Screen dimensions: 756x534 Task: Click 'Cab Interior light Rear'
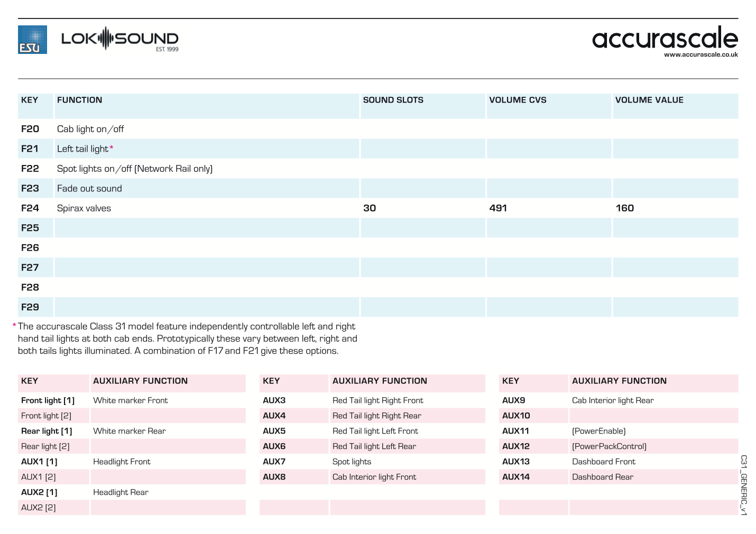pos(613,401)
